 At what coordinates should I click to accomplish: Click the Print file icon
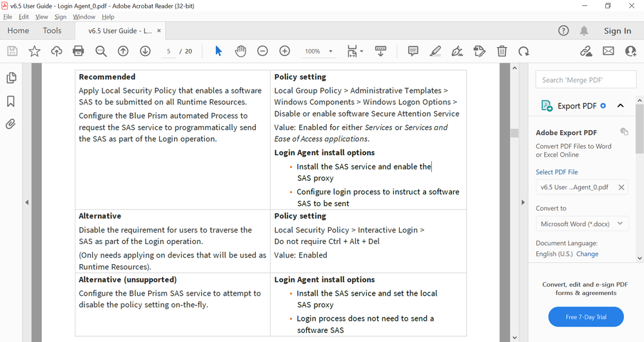(79, 52)
